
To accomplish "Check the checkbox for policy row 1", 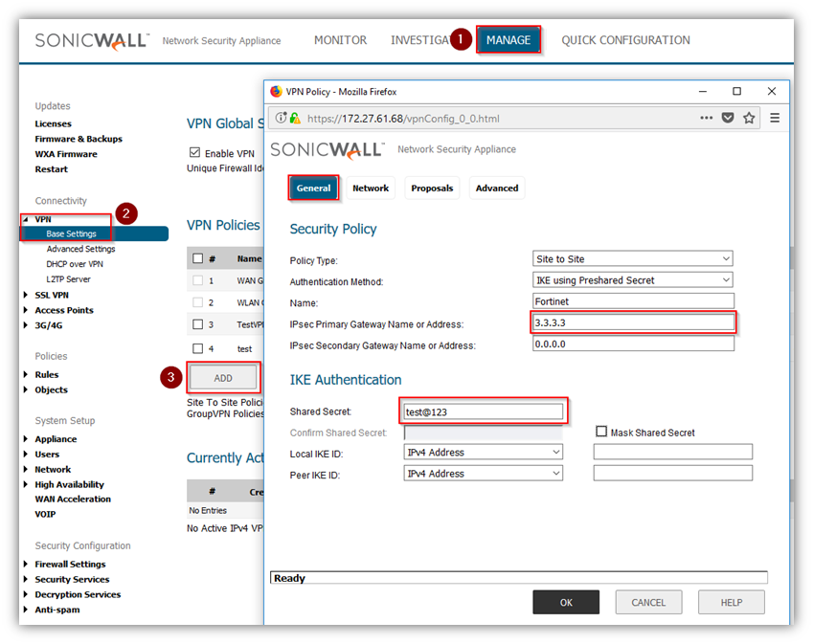I will [x=197, y=280].
